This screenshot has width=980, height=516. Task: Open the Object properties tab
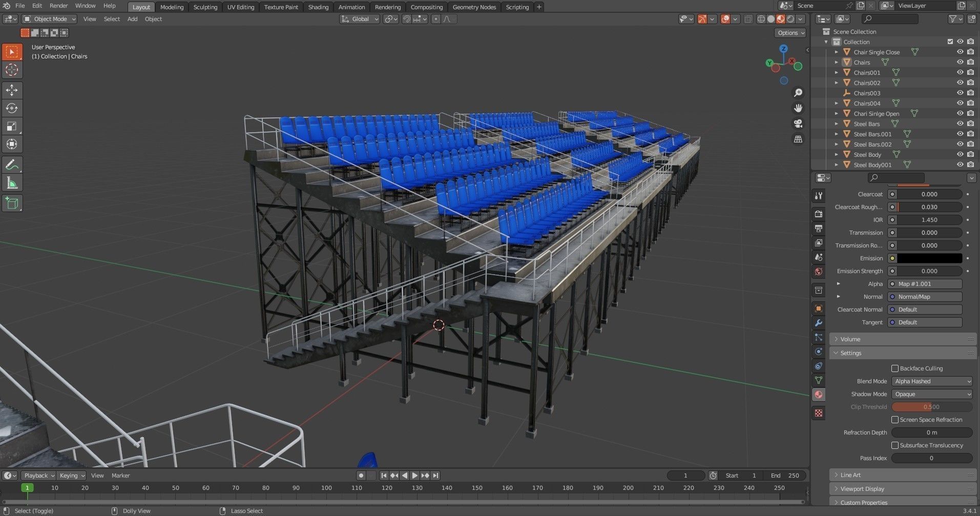coord(819,308)
